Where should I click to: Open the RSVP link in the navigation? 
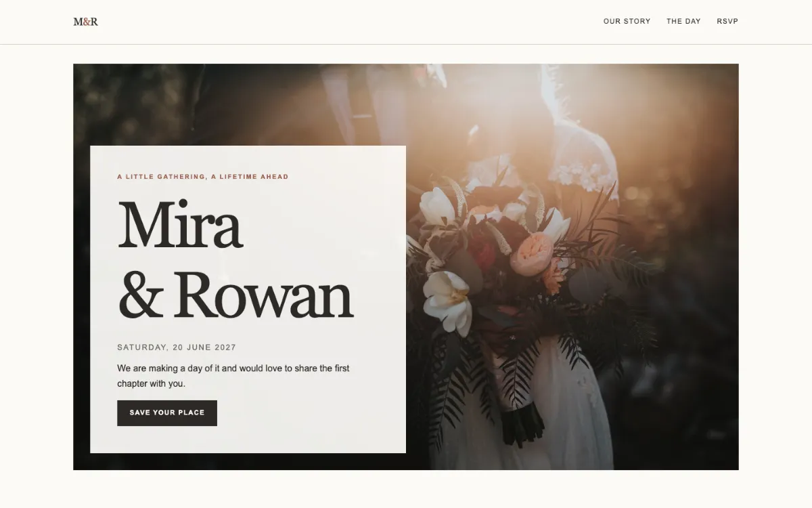click(727, 22)
